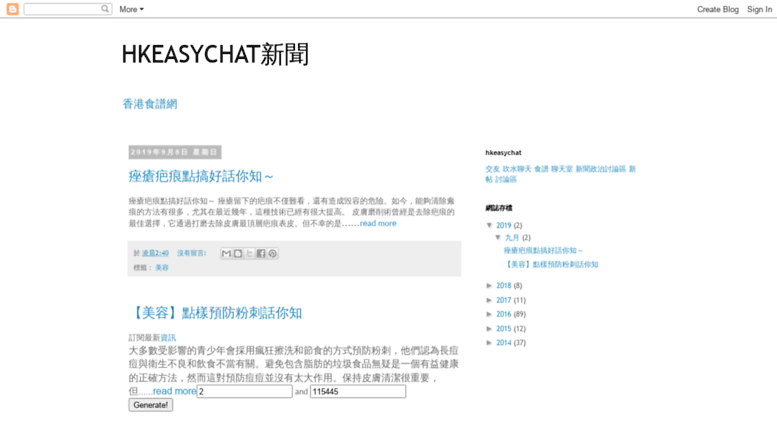The height and width of the screenshot is (423, 777).
Task: Open 2016 archive year link
Action: (503, 314)
